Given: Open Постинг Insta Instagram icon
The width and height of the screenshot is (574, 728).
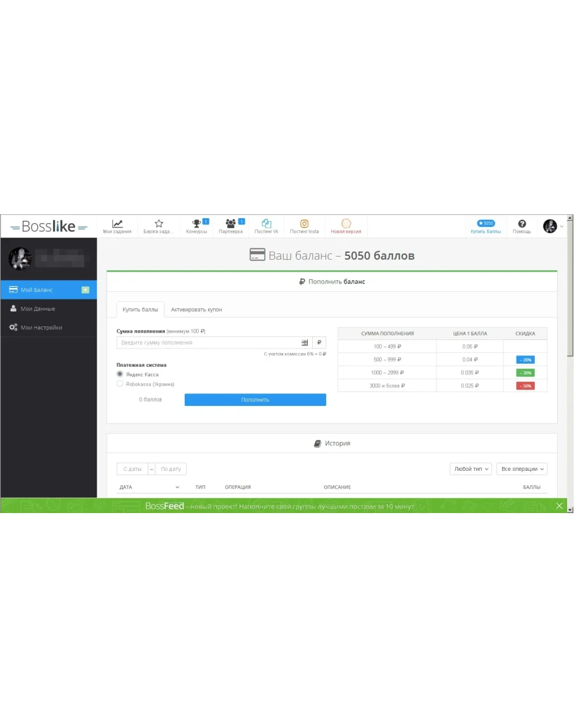Looking at the screenshot, I should [x=304, y=224].
